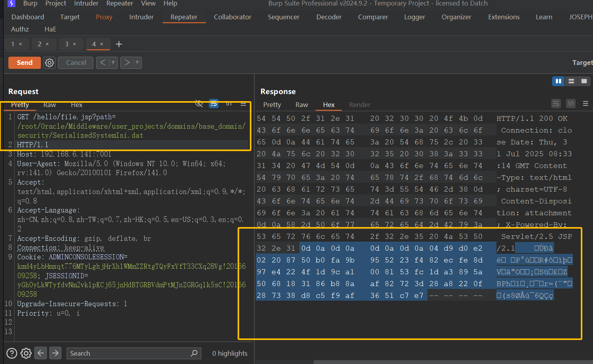Switch to the Target tab
Image resolution: width=593 pixels, height=364 pixels.
(70, 17)
